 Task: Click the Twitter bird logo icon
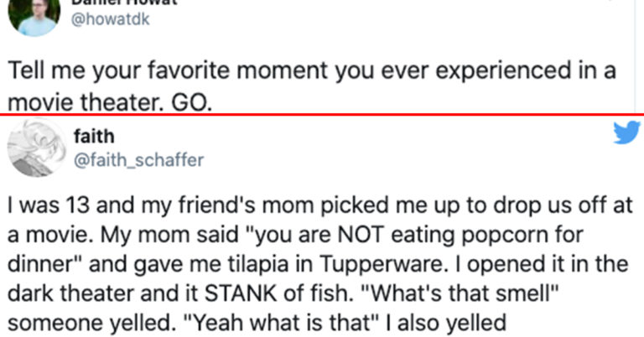tap(626, 133)
